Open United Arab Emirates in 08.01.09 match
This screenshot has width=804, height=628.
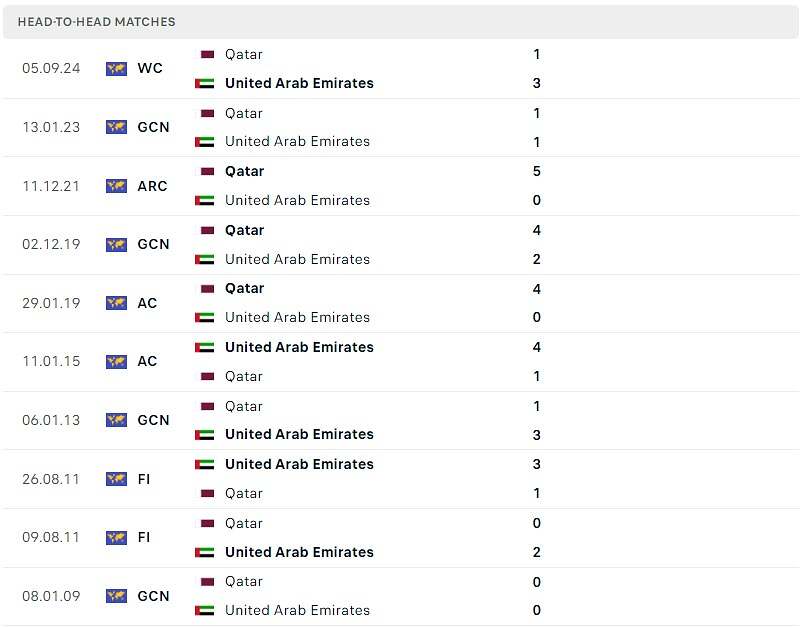pos(297,610)
